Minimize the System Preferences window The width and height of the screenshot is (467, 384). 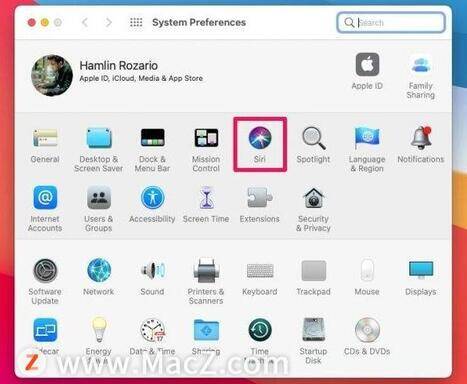pos(45,22)
